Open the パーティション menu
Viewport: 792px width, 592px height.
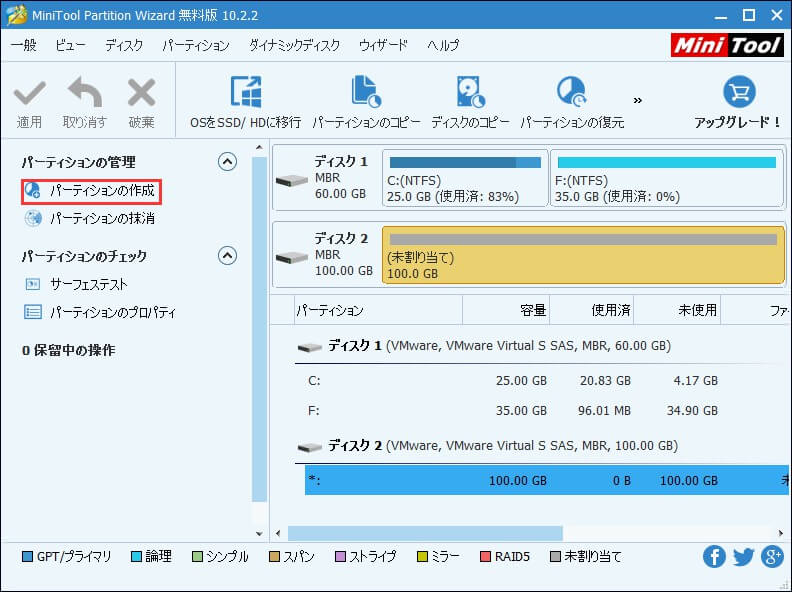click(195, 45)
